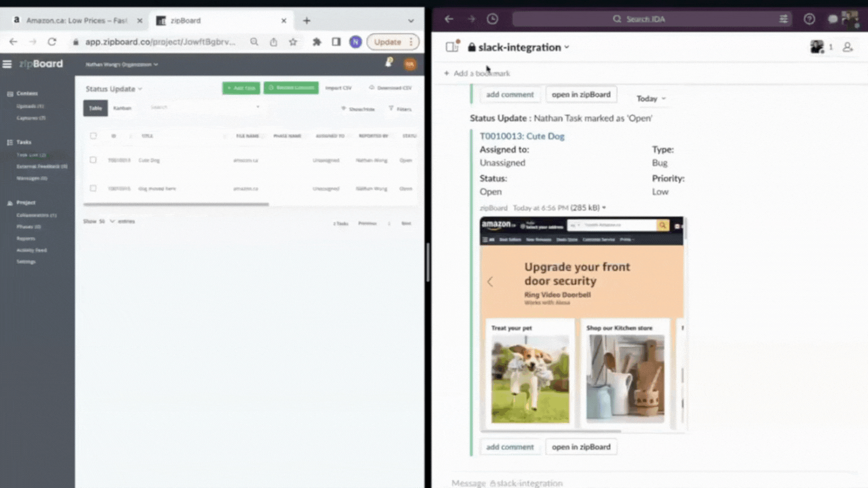Open a new Chrome tab
Screen dimensions: 868x488
[306, 20]
